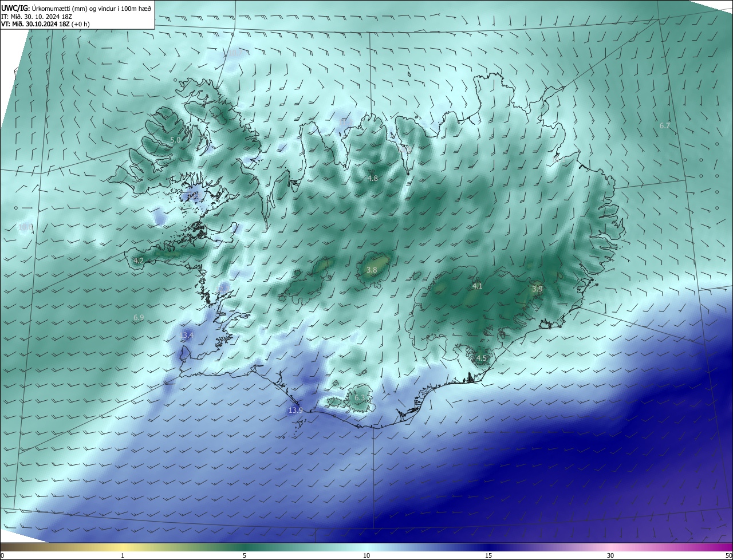This screenshot has width=733, height=560.
Task: Click the faint 10.8 value at the far west
Action: [25, 227]
